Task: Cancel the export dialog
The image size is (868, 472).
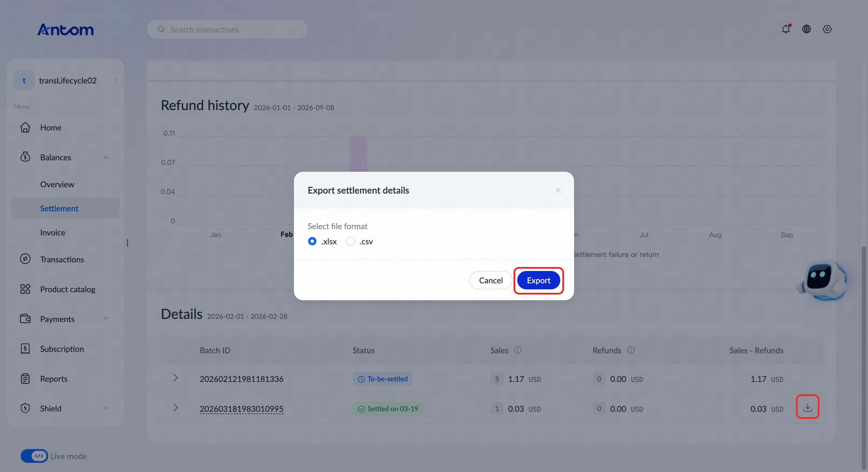Action: coord(491,280)
